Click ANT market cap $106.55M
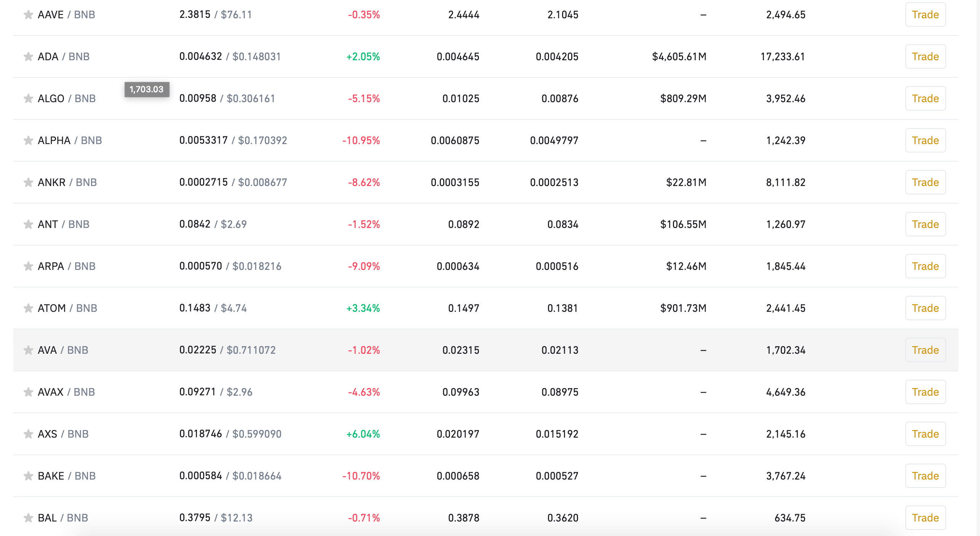Screen dimensions: 980x536 pyautogui.click(x=683, y=225)
